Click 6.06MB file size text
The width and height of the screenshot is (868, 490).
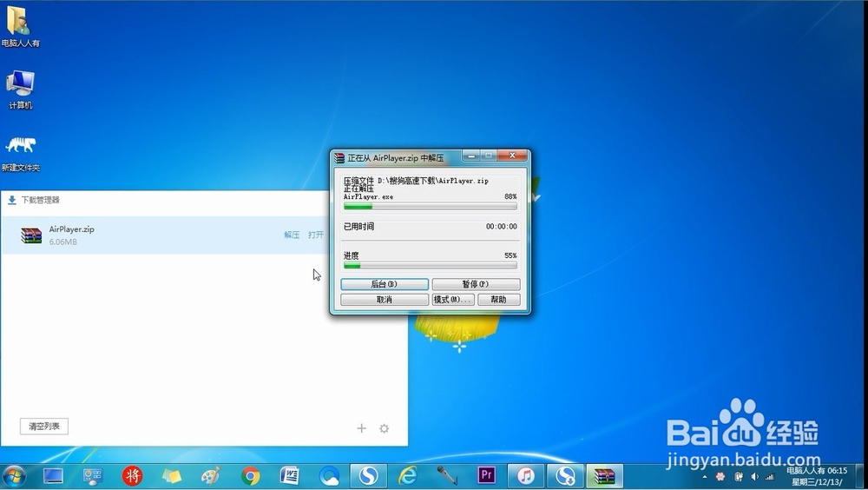point(63,242)
